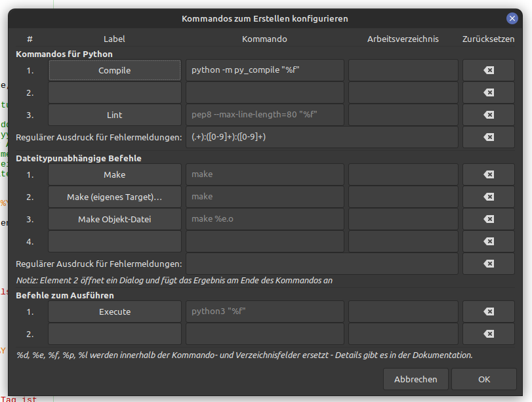Clear the Python error regex field
This screenshot has width=532, height=402.
pos(488,137)
